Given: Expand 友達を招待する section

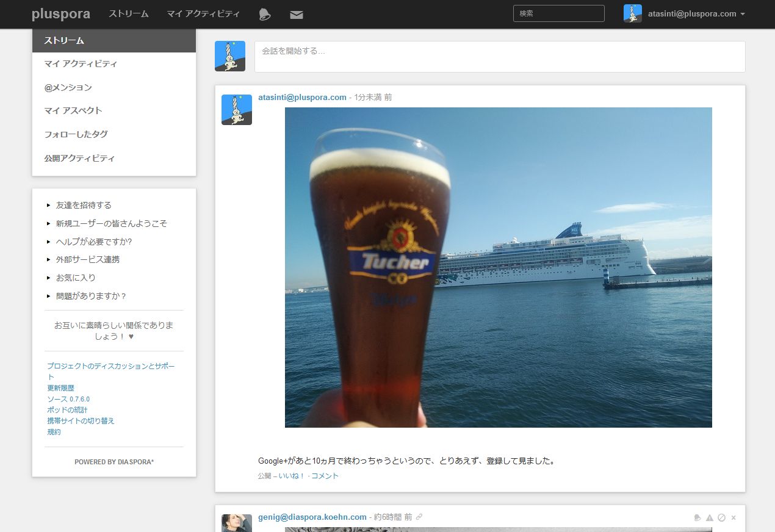Looking at the screenshot, I should click(84, 205).
